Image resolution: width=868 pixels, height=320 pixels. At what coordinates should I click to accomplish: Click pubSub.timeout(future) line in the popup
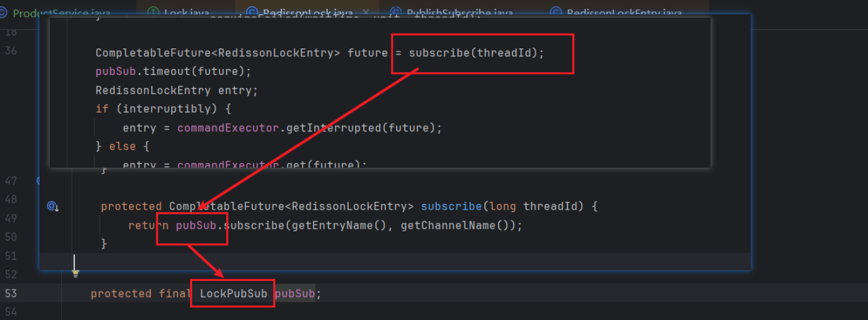click(173, 71)
